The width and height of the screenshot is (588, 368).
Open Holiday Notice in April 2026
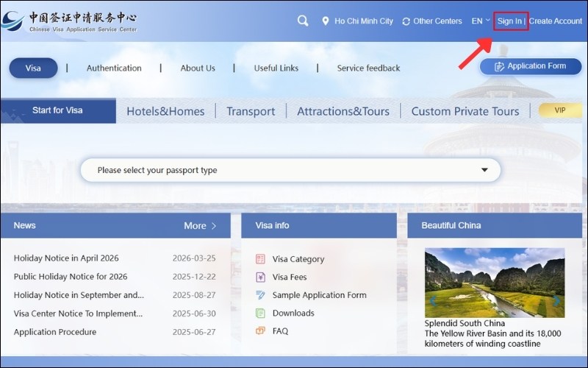pos(66,258)
